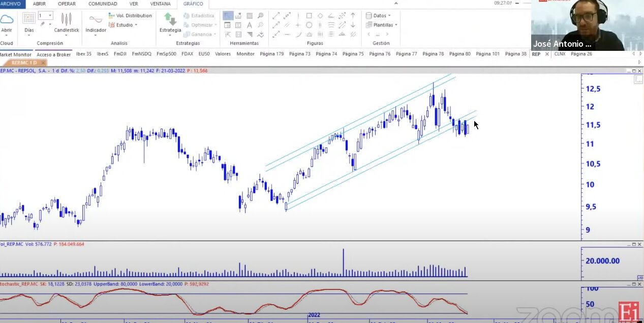Image resolution: width=644 pixels, height=323 pixels.
Task: Switch to the Ibex 35 page tab
Action: pyautogui.click(x=84, y=54)
